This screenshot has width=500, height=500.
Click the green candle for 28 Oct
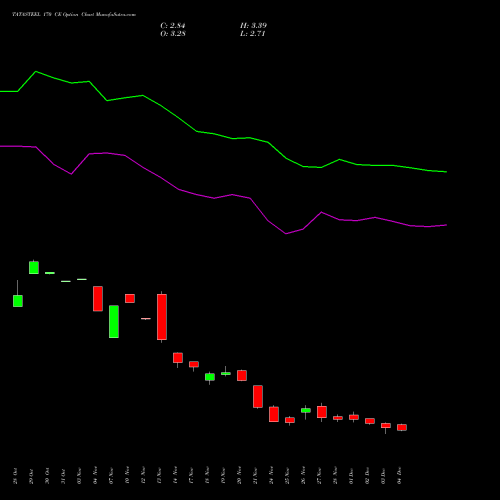click(18, 301)
